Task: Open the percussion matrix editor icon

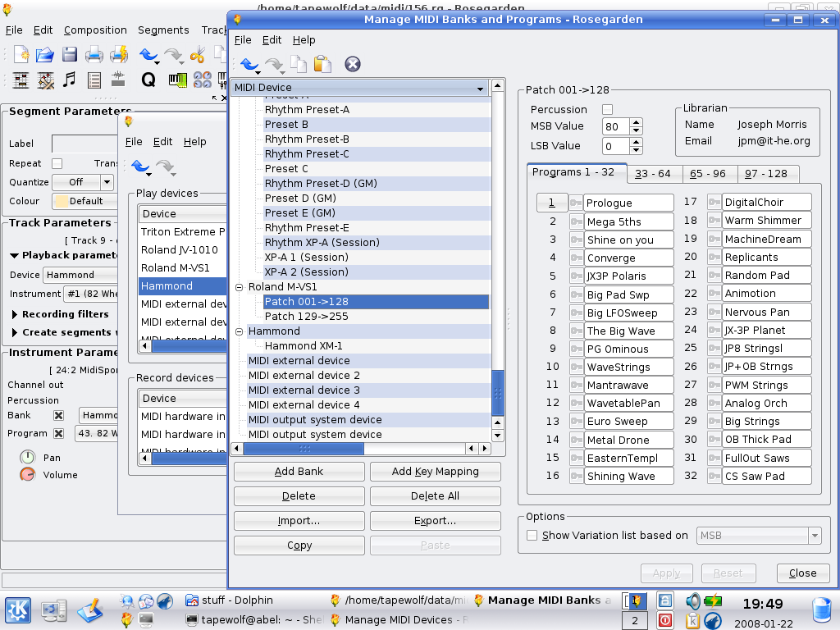Action: pyautogui.click(x=46, y=80)
